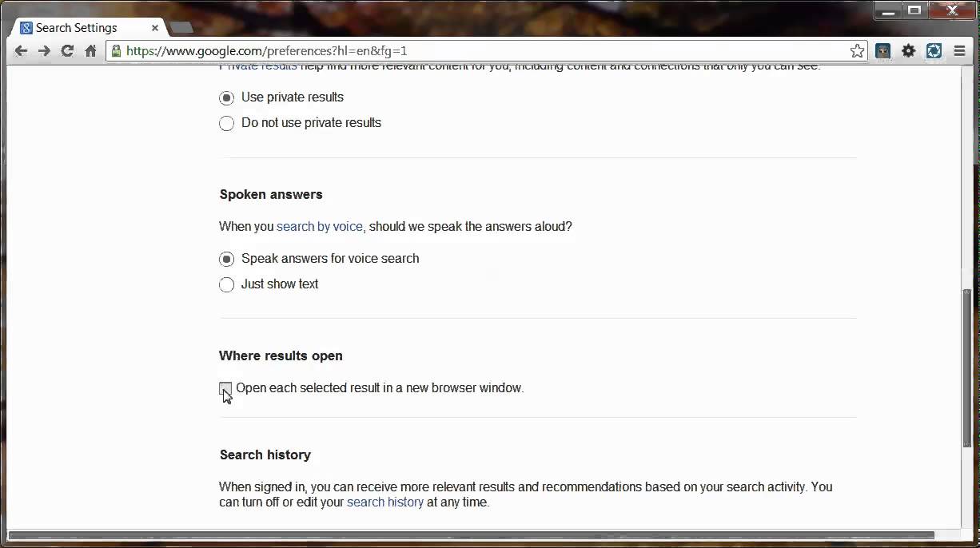Select 'Speak answers for voice search'
The image size is (980, 548).
point(227,259)
